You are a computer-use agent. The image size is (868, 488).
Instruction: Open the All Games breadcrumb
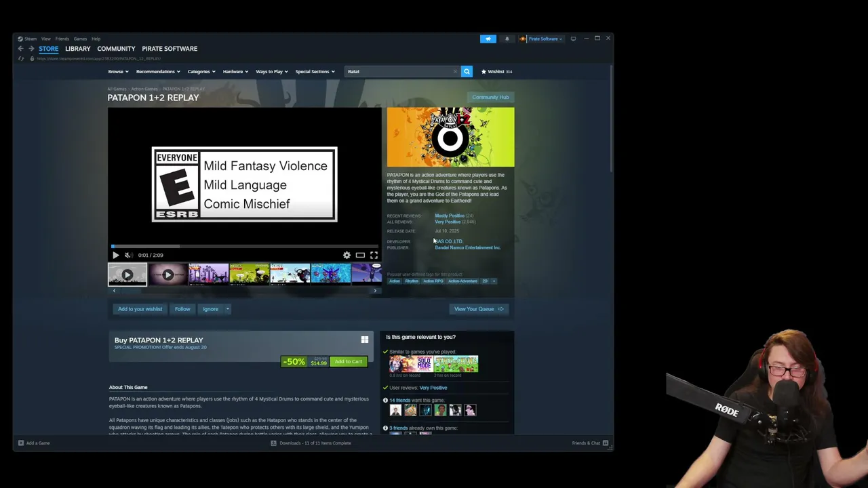click(117, 89)
